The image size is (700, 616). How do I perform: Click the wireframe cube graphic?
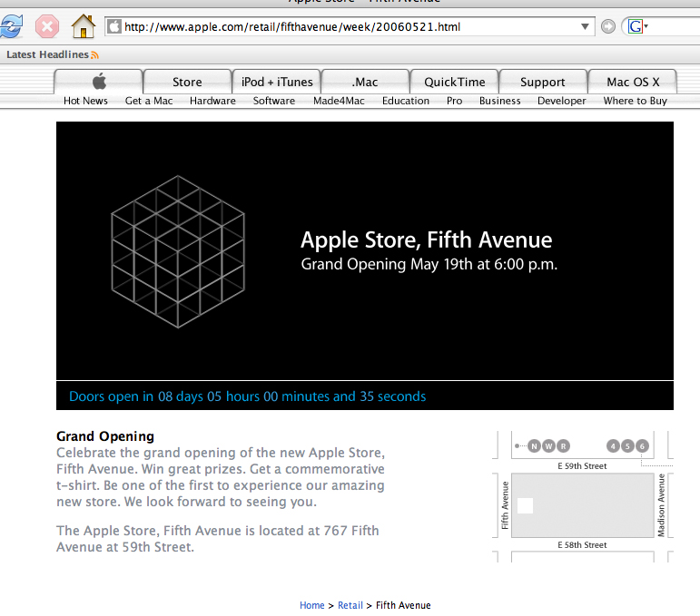click(178, 251)
